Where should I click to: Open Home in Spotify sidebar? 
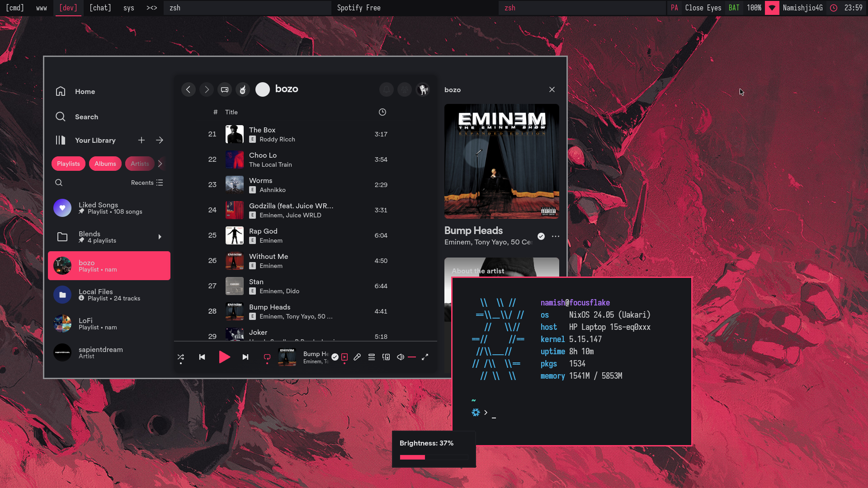pyautogui.click(x=75, y=91)
